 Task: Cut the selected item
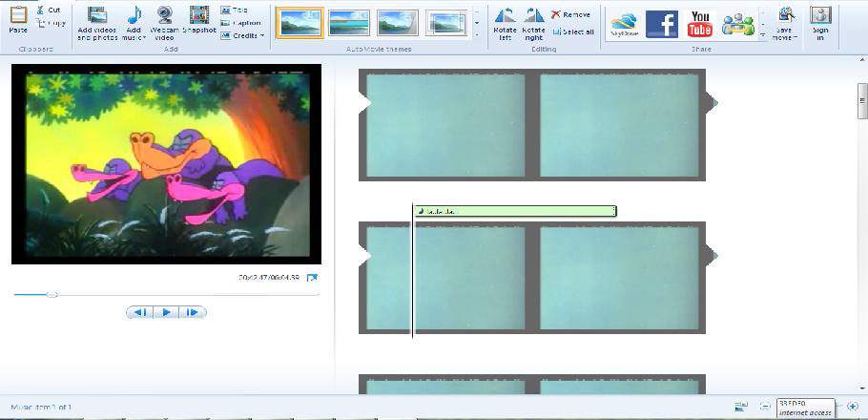[x=49, y=10]
